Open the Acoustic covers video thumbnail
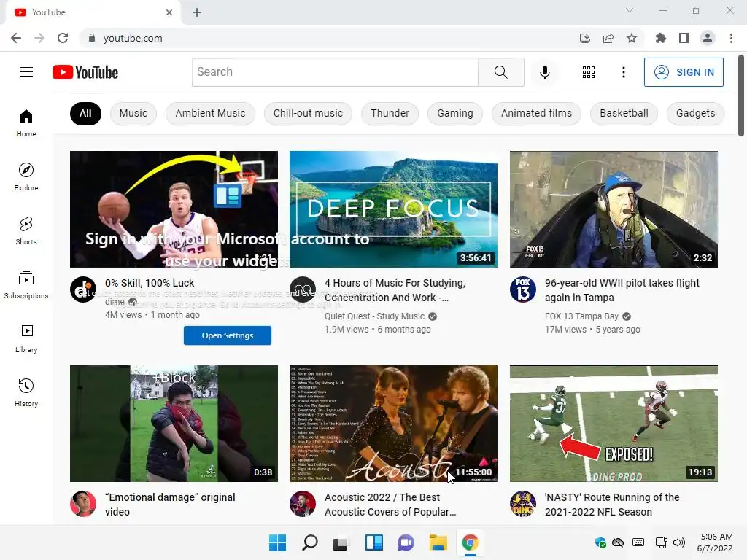The width and height of the screenshot is (747, 560). pos(393,424)
